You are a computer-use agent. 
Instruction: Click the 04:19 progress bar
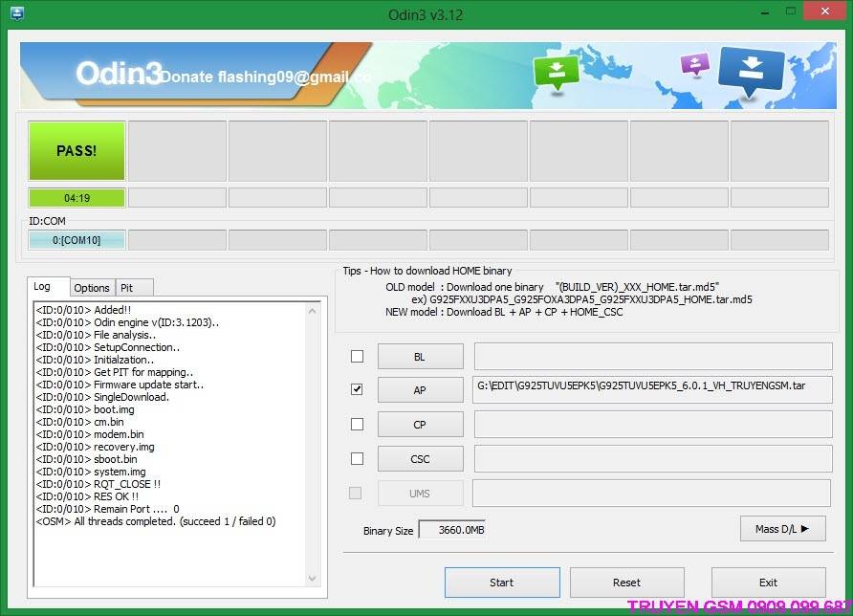coord(77,198)
